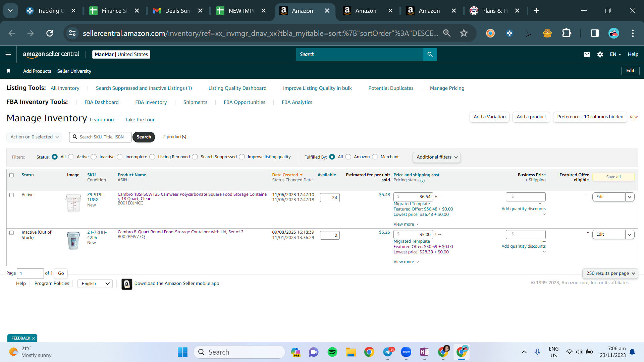Click the bookmark flag icon

point(9,71)
